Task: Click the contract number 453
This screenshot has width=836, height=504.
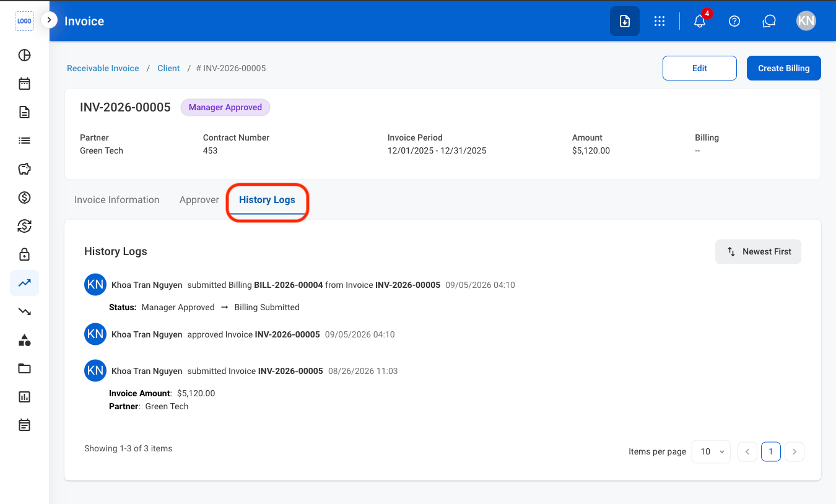Action: coord(210,150)
